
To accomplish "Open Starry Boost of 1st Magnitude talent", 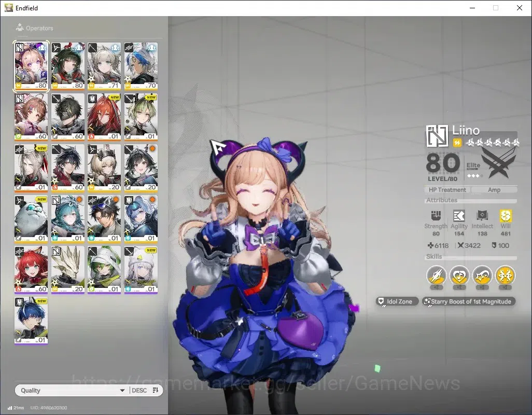I will coord(469,301).
